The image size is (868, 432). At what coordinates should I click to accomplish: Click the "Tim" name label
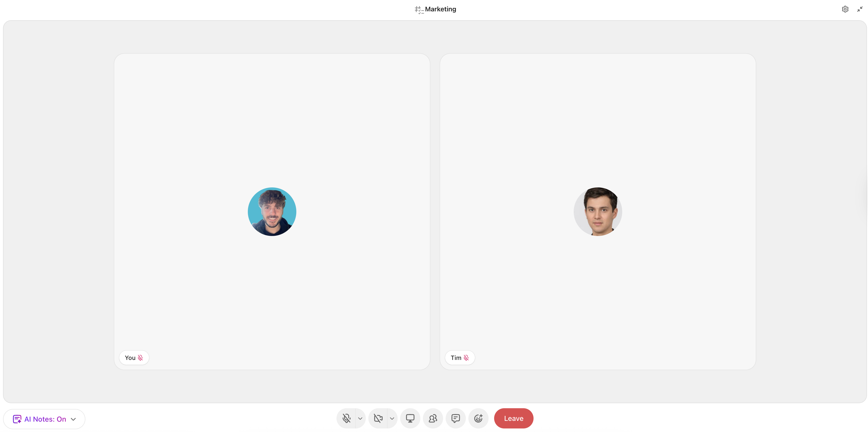pyautogui.click(x=456, y=357)
